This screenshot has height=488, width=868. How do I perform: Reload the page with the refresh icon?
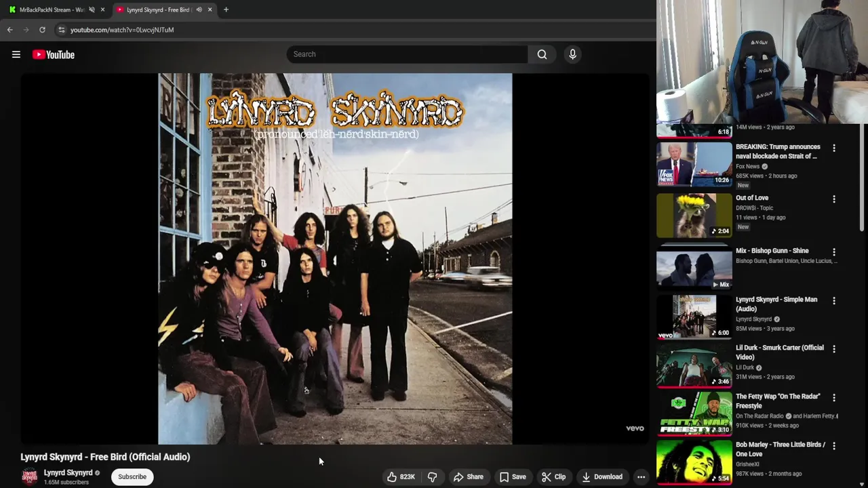[42, 30]
